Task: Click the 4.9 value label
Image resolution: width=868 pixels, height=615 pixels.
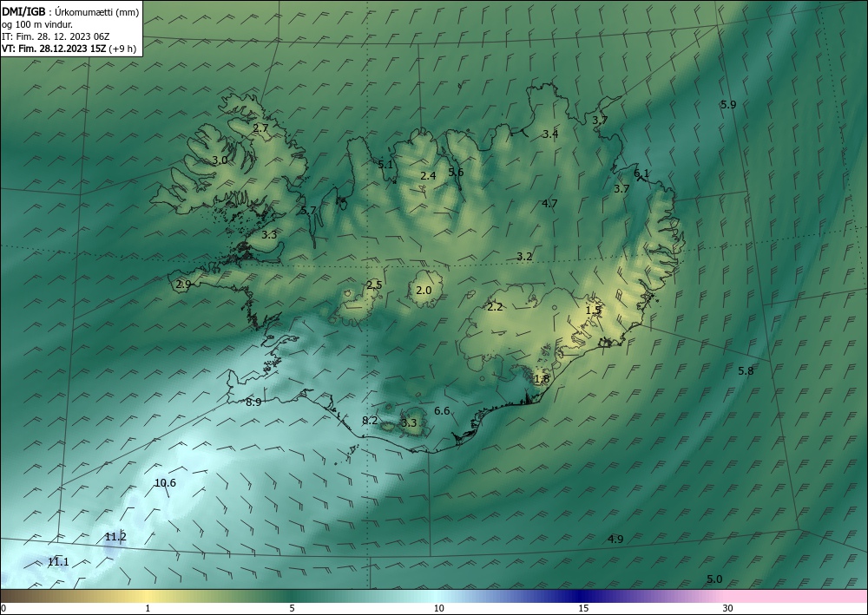Action: pos(615,539)
